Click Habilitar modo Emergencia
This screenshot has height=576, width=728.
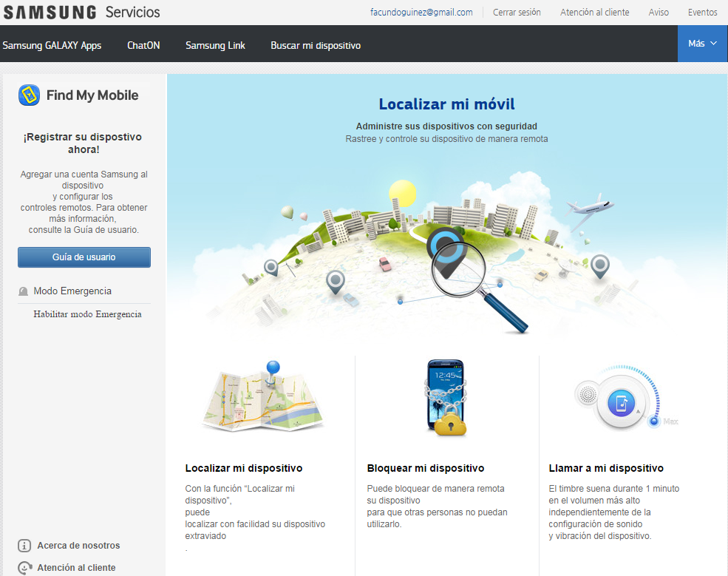click(x=87, y=314)
